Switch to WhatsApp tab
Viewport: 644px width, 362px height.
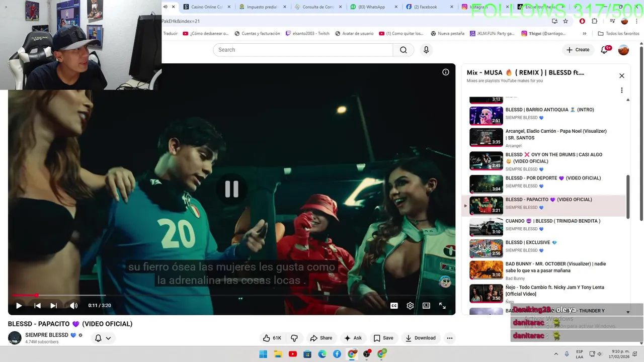(374, 7)
